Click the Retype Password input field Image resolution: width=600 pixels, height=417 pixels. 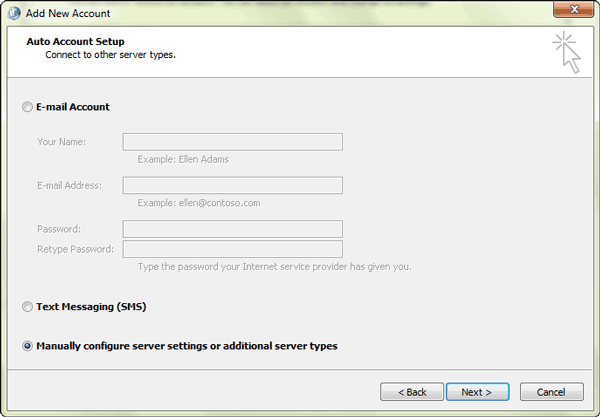click(233, 249)
